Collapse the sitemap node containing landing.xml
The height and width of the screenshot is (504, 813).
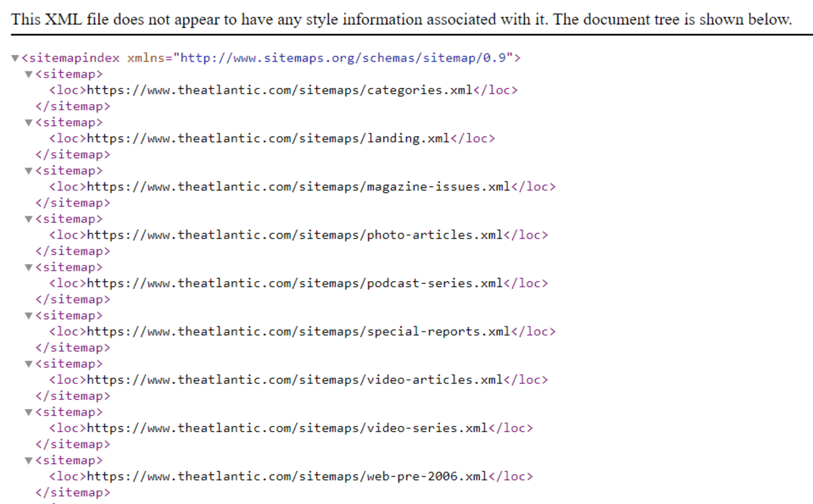(x=29, y=123)
